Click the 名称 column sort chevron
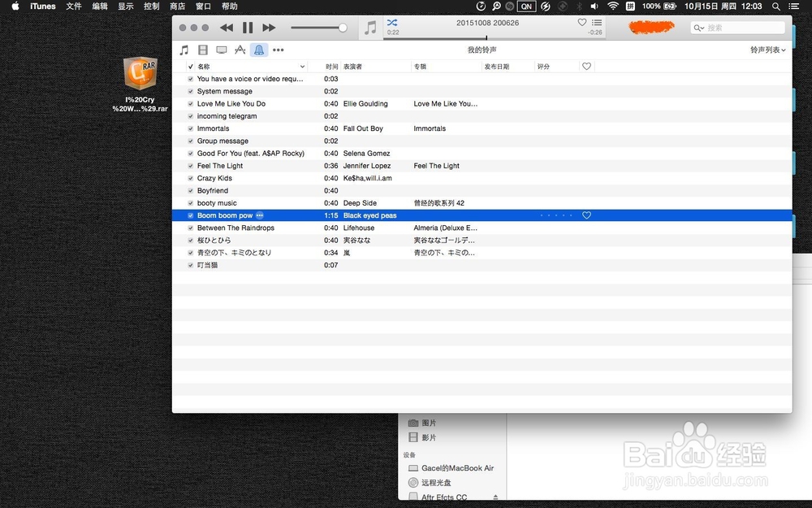The image size is (812, 508). pos(302,67)
